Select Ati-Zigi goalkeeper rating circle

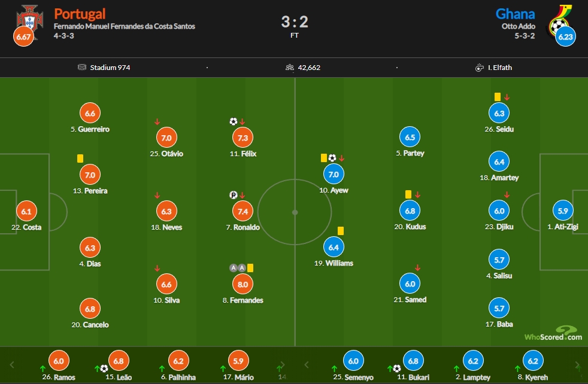tap(563, 211)
